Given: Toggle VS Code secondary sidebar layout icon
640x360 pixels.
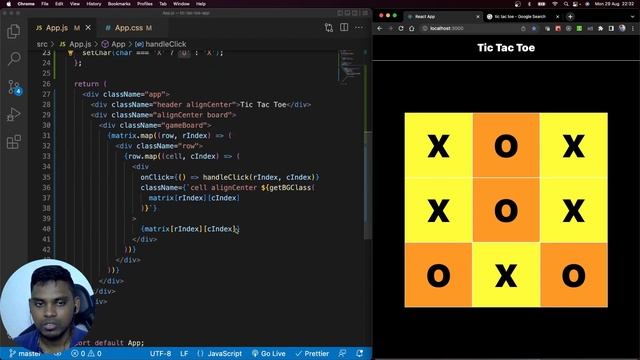Looking at the screenshot, I should pos(355,13).
